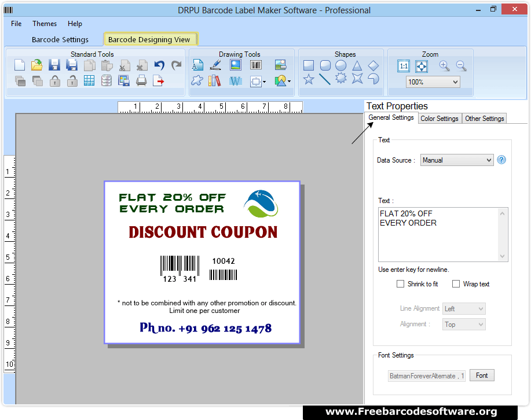Print the label using the printer icon
Image resolution: width=531 pixels, height=420 pixels.
tap(141, 81)
